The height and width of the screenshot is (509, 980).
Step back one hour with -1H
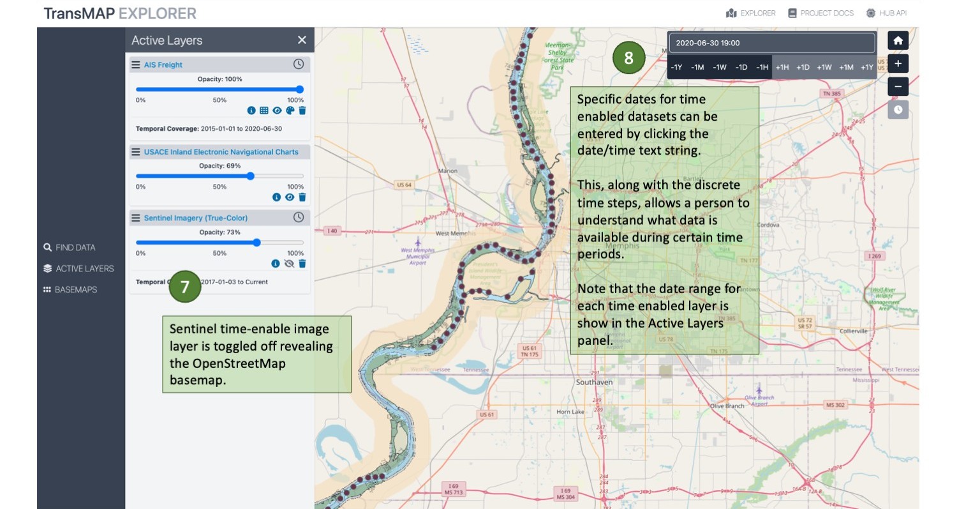tap(762, 67)
